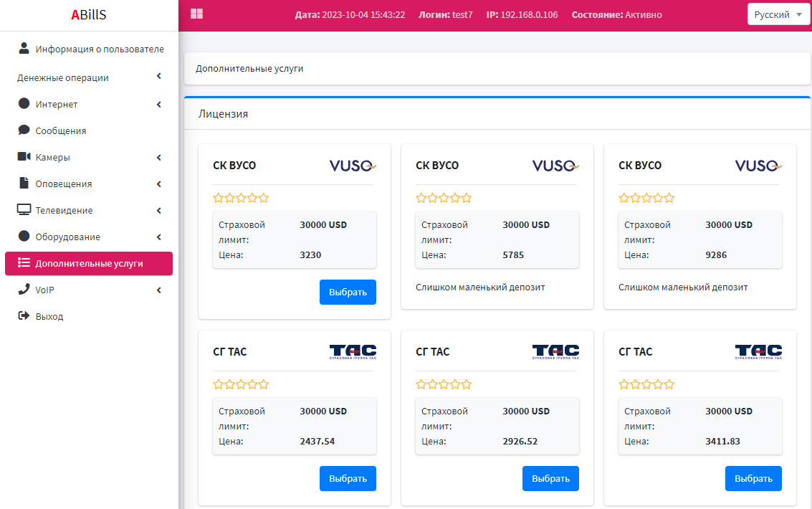Screen dimensions: 812x509
Task: Click star rating on the 5785 price card
Action: [x=444, y=198]
